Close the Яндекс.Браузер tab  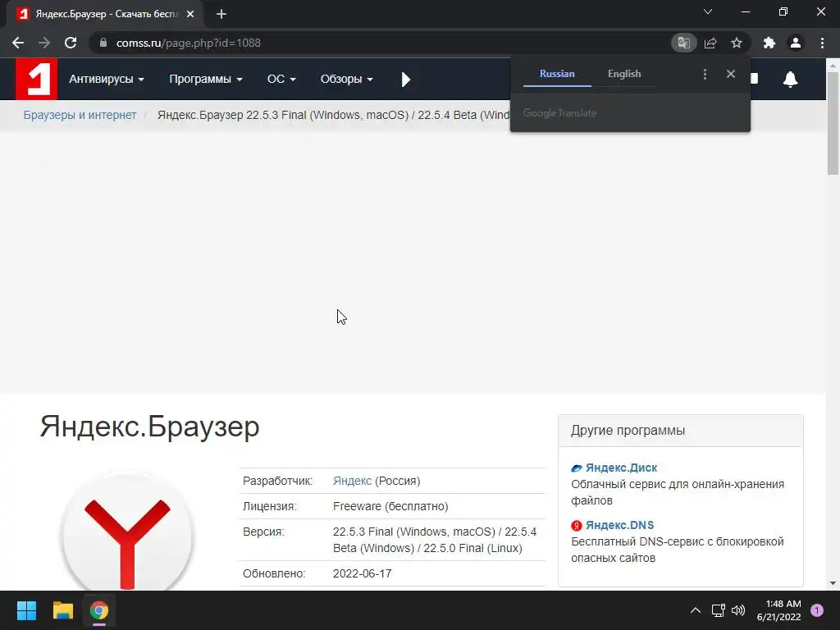190,14
